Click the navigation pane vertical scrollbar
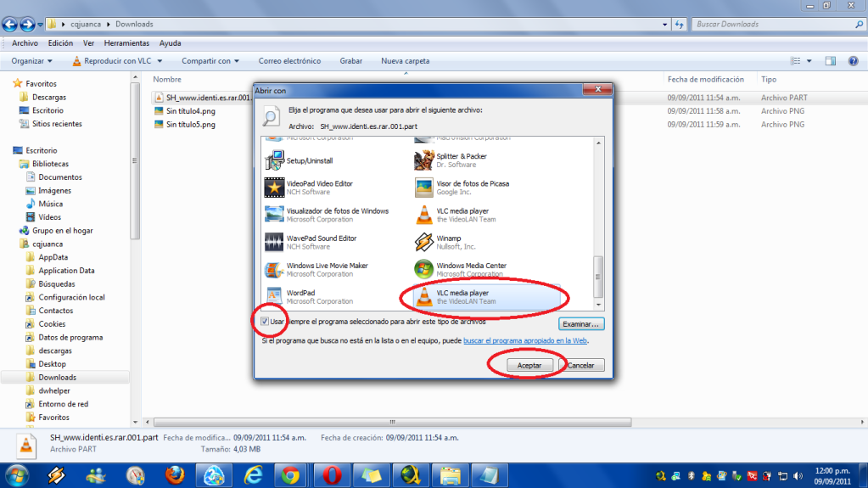Screen dimensions: 868x488 pos(135,160)
